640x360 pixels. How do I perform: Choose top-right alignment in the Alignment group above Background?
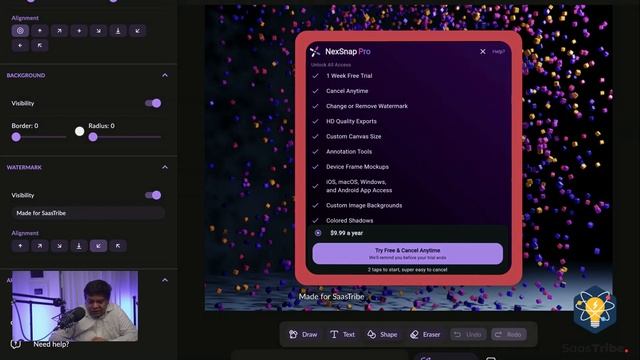pyautogui.click(x=59, y=31)
